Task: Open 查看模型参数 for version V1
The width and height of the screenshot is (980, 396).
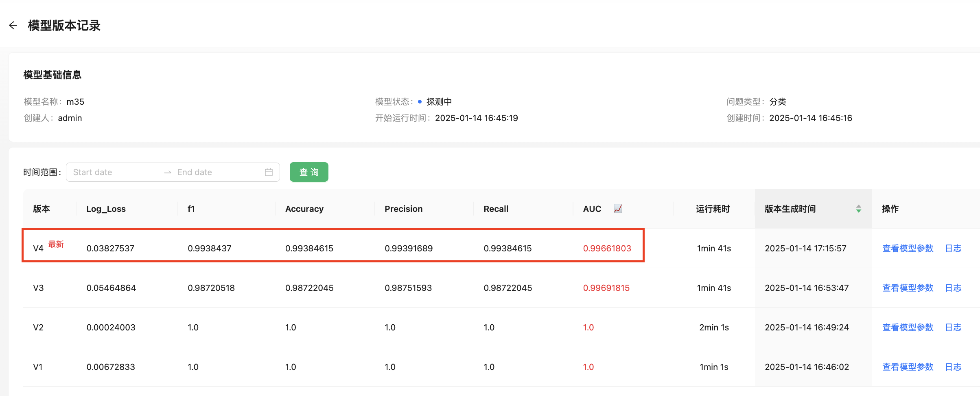Action: (907, 367)
